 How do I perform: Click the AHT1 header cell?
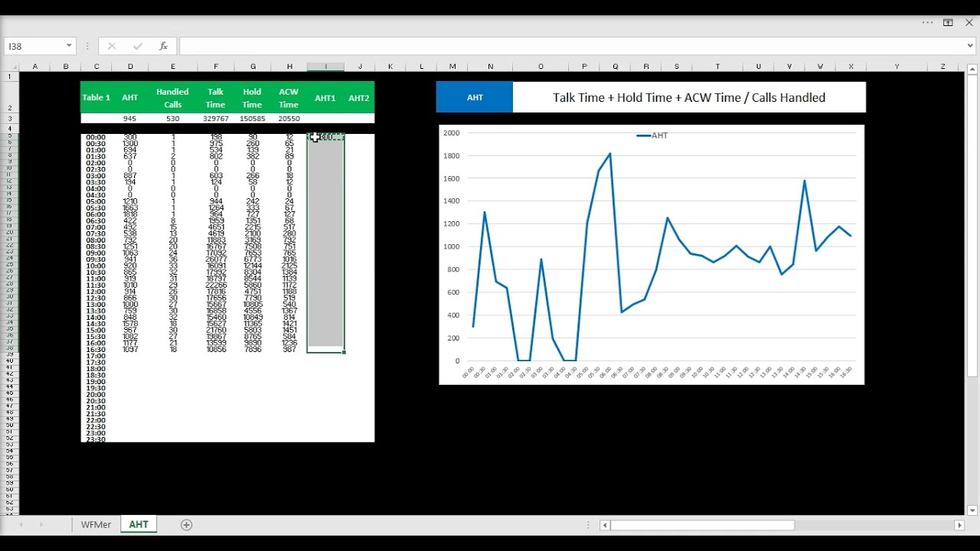pos(325,98)
